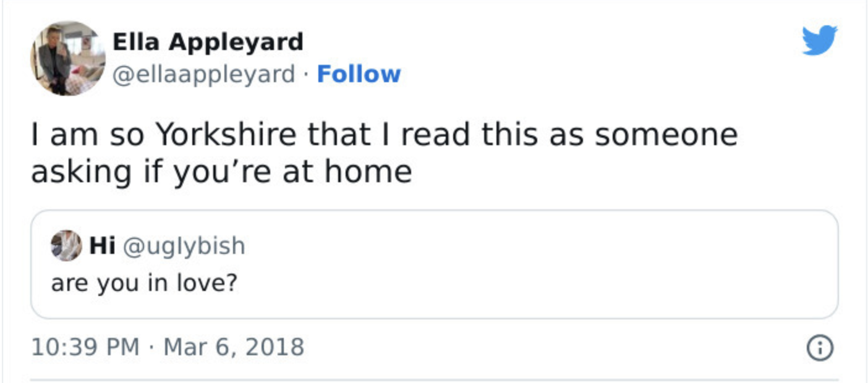Click the line "asking if you're at home"
Screen dimensions: 868x383
click(x=221, y=171)
